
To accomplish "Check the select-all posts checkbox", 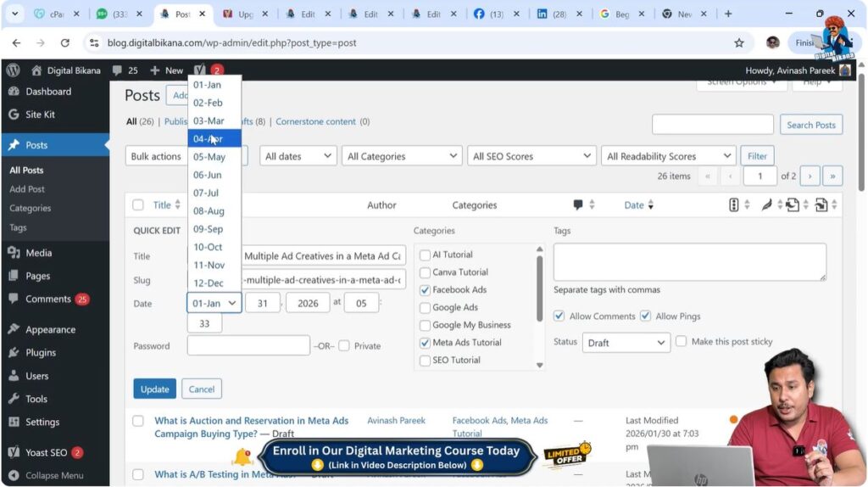I will tap(138, 205).
